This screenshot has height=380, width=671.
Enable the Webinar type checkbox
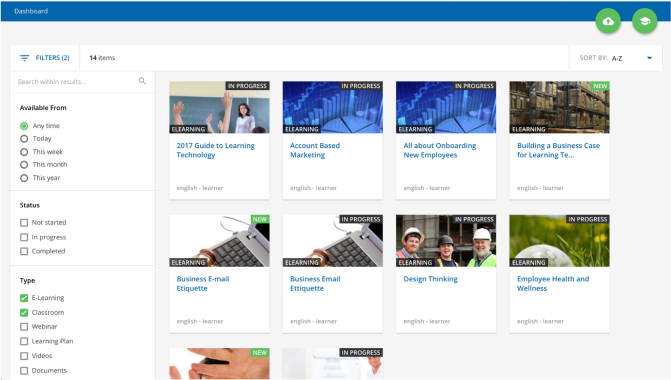tap(24, 327)
